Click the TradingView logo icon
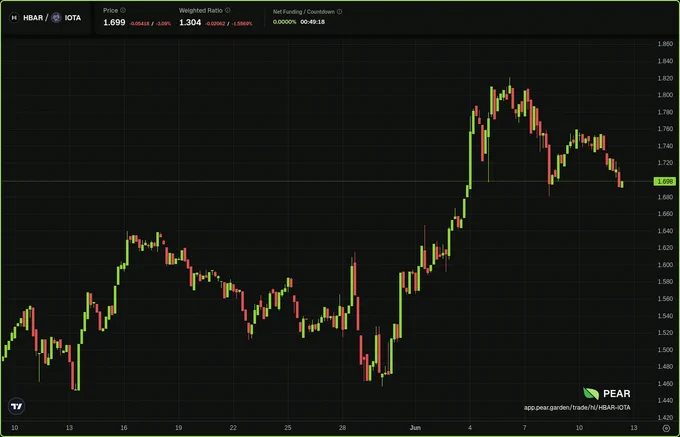680x437 pixels. pyautogui.click(x=16, y=406)
